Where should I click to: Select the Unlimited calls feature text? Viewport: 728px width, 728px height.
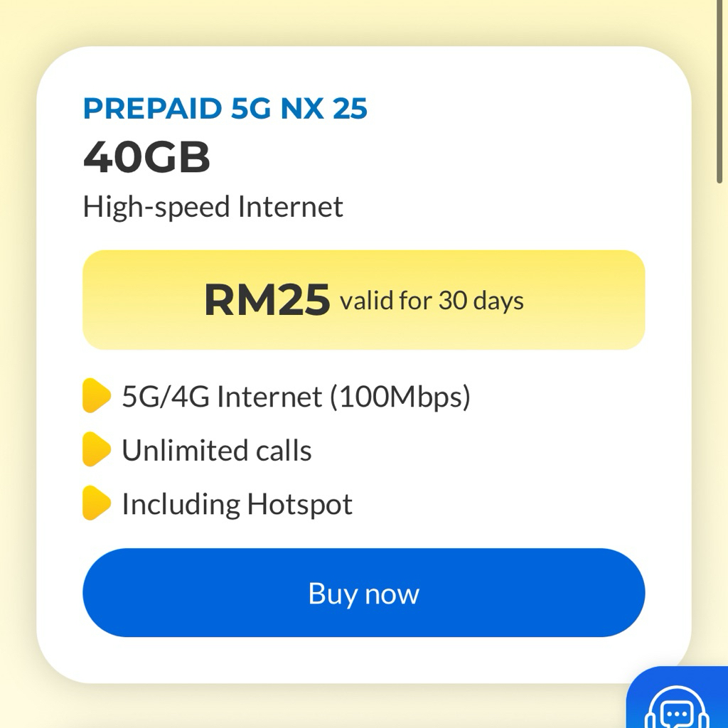click(217, 450)
